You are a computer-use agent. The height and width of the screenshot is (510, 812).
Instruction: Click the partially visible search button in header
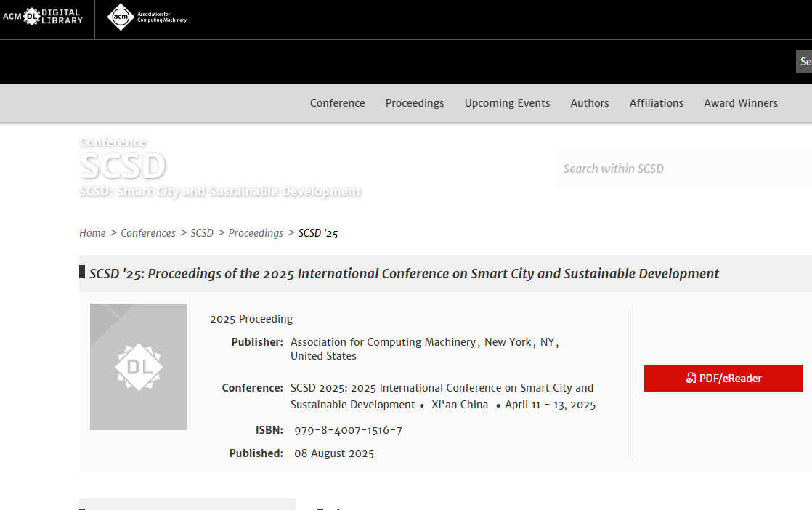click(804, 62)
